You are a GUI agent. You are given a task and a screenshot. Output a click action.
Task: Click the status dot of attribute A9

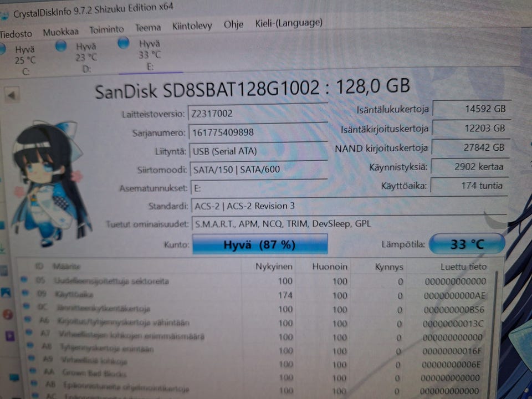click(x=31, y=358)
